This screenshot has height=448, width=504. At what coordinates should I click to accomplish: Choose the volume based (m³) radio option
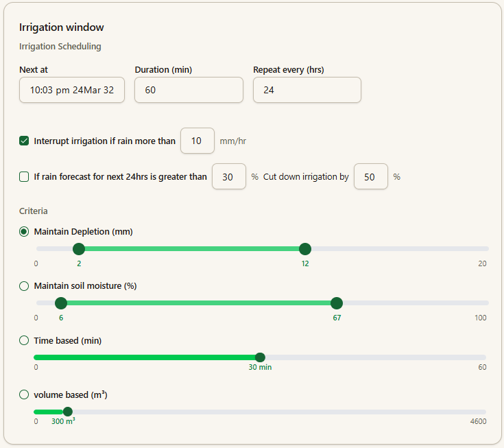24,395
